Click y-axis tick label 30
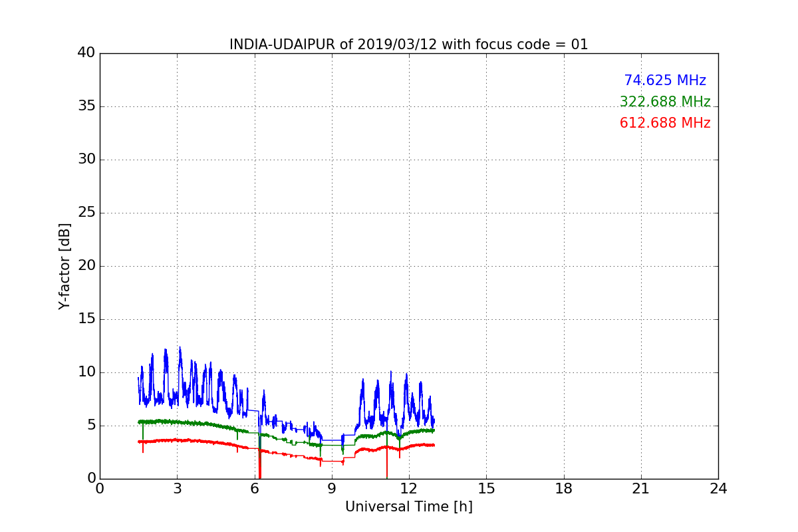 86,160
